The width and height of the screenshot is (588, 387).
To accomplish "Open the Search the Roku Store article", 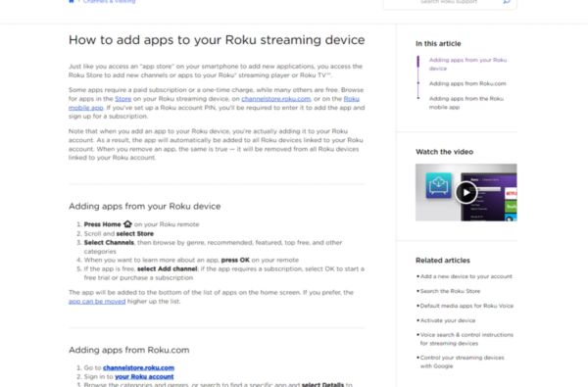I will click(450, 291).
